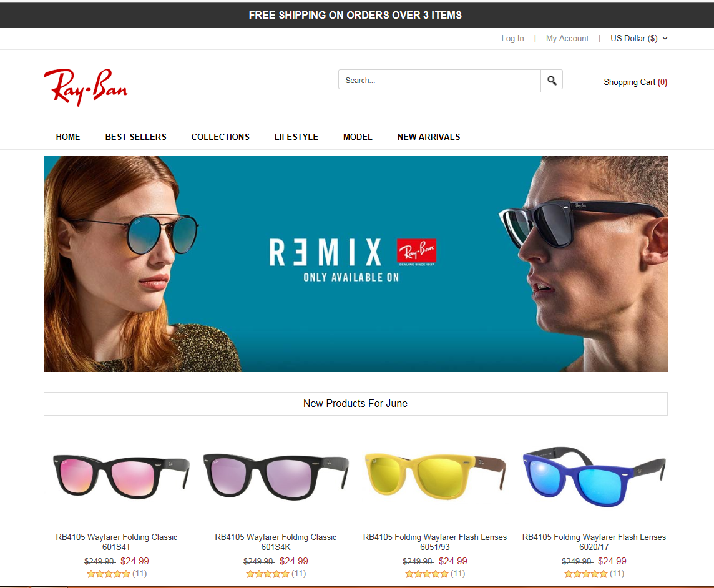Click the Log In link
This screenshot has height=588, width=714.
512,39
